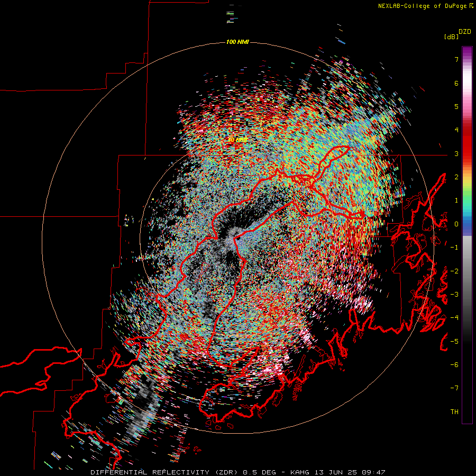Click the -7 value on color scale
The width and height of the screenshot is (476, 476).
454,388
